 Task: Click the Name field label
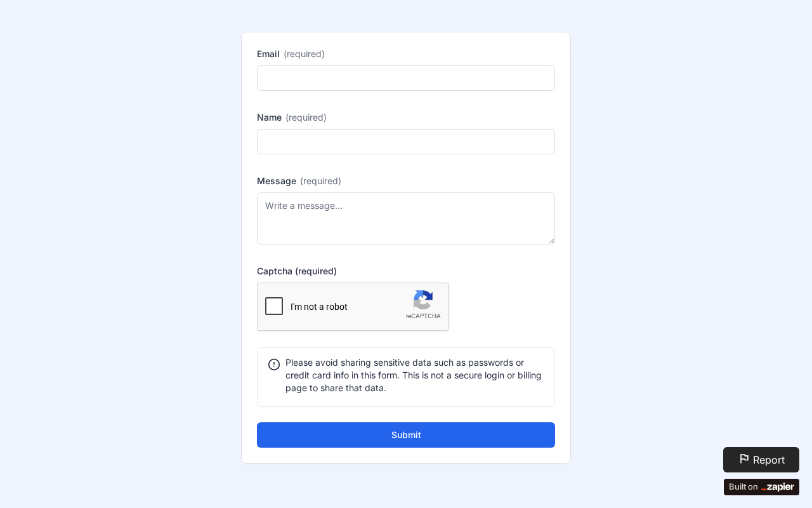[x=269, y=117]
